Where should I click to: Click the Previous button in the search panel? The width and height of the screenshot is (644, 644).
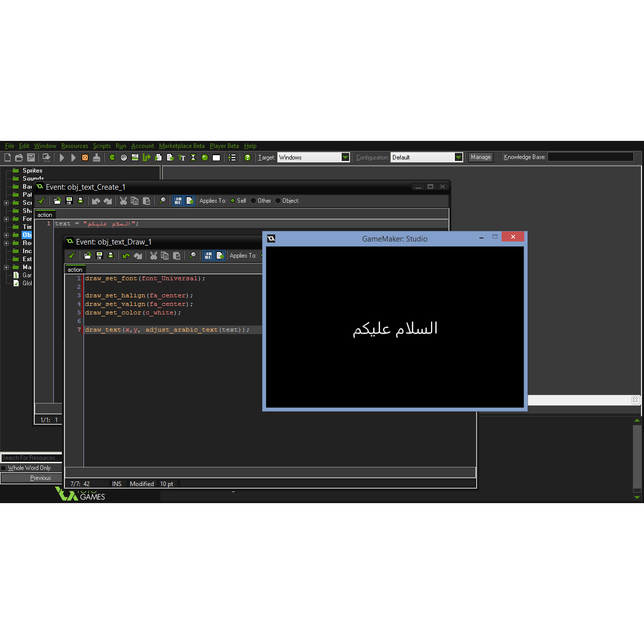(40, 478)
